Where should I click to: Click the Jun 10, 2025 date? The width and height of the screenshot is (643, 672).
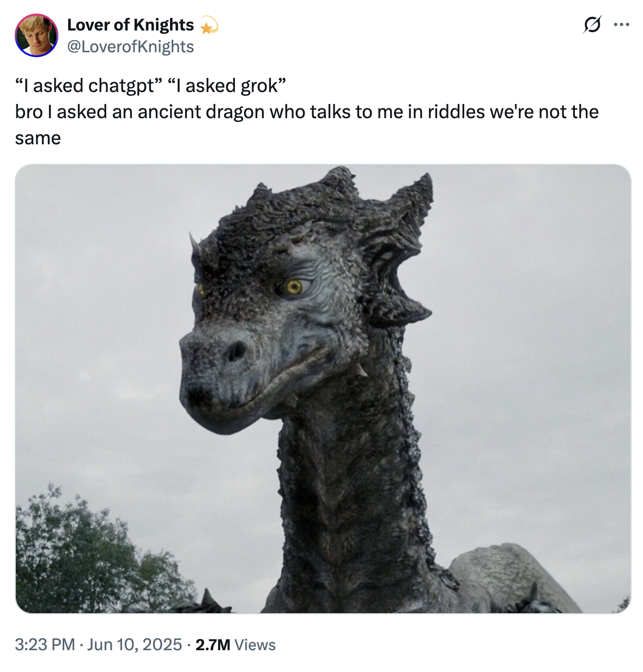click(x=135, y=645)
